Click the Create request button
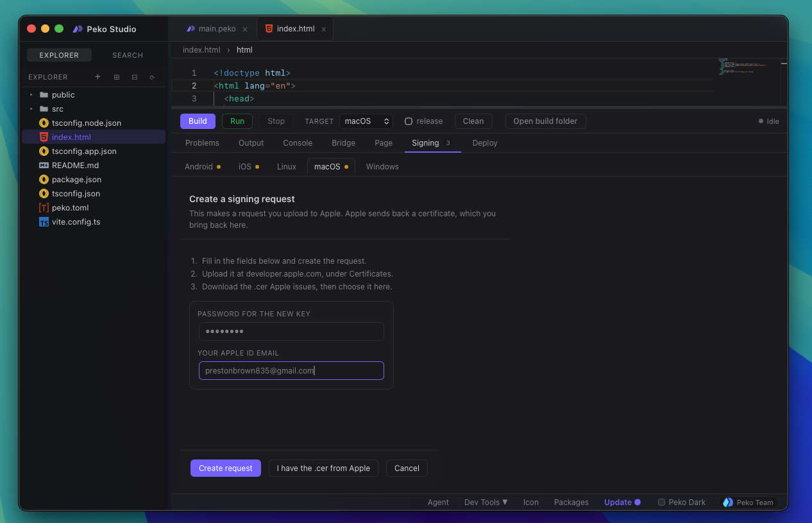This screenshot has height=523, width=812. [x=226, y=468]
